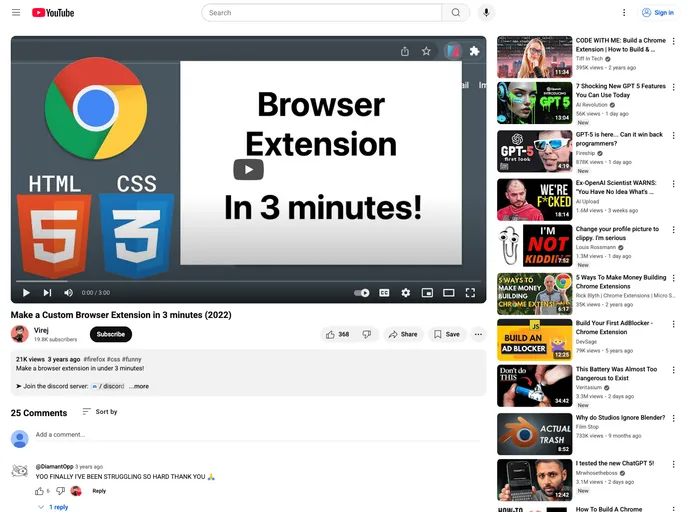
Task: Click the play icon in player controls
Action: pos(26,293)
